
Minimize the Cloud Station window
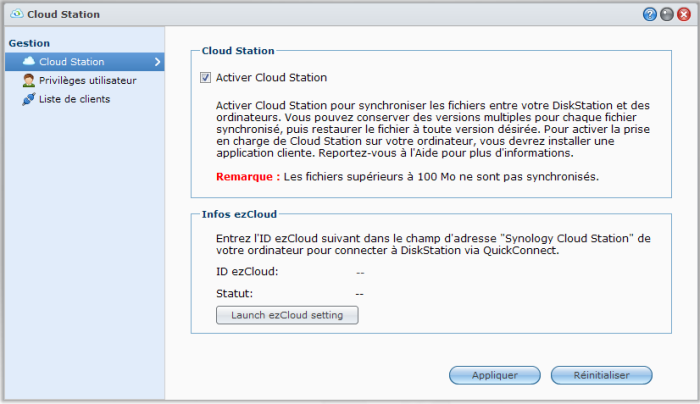[x=666, y=15]
